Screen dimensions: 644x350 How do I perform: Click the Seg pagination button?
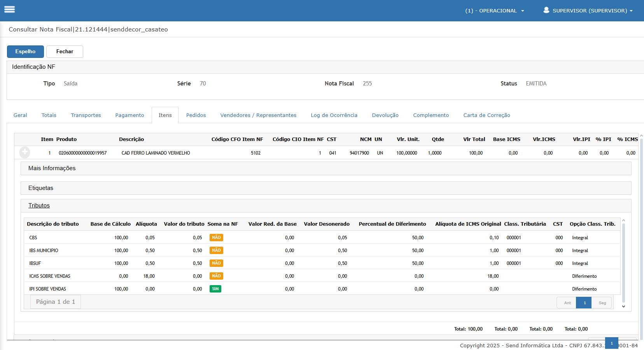coord(602,303)
